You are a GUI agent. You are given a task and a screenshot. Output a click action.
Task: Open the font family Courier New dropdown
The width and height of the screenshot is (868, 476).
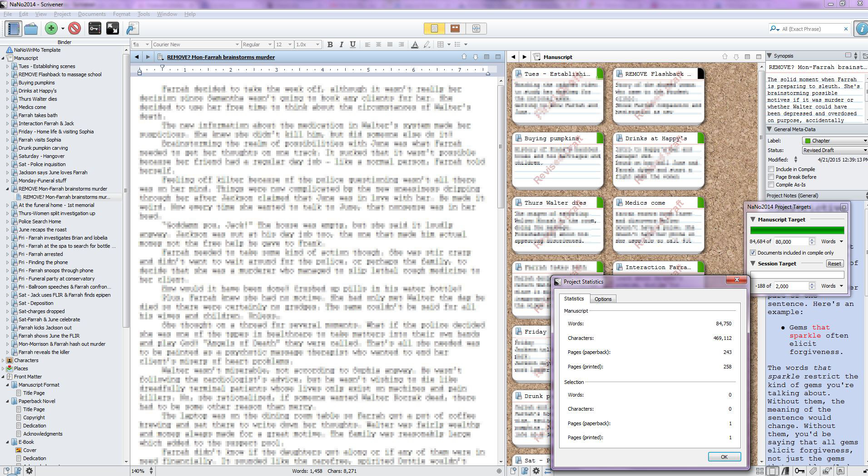[x=196, y=44]
